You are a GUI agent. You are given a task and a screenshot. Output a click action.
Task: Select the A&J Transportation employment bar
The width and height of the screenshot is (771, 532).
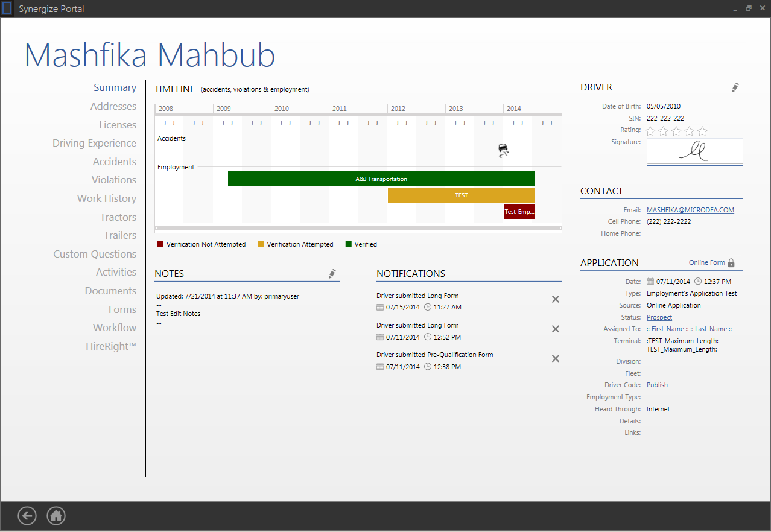click(381, 179)
